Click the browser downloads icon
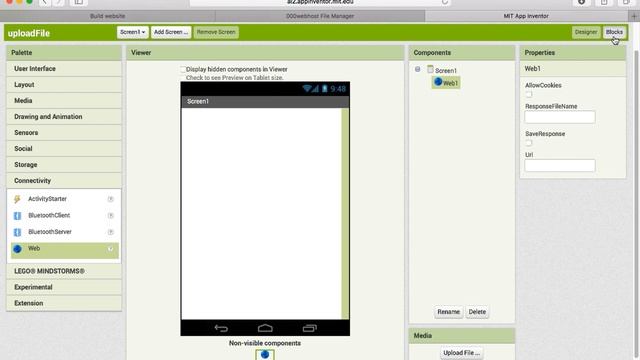The image size is (640, 360). coord(582,2)
